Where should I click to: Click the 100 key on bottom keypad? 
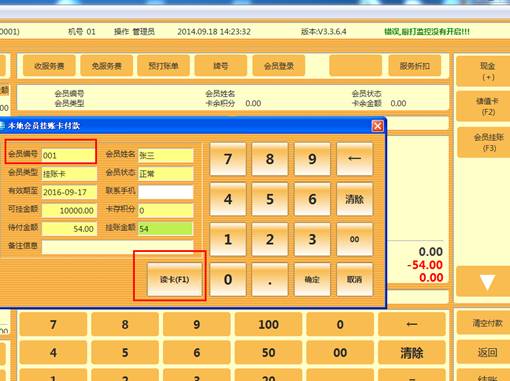268,324
